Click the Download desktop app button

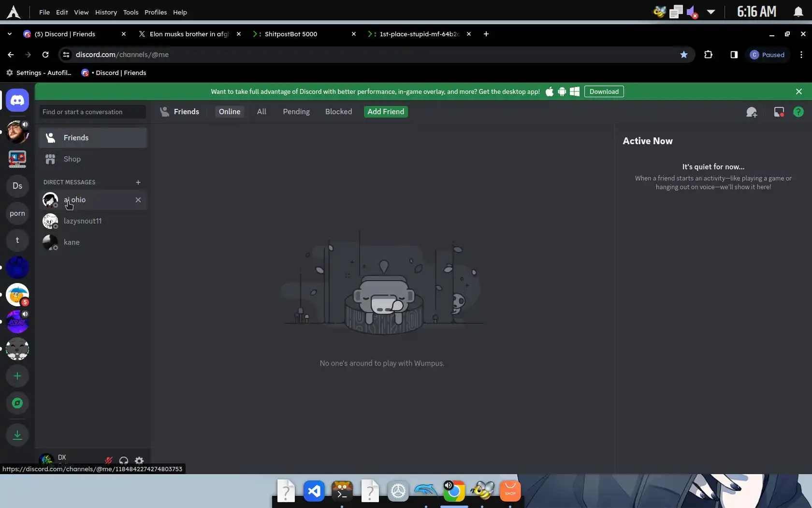(604, 91)
